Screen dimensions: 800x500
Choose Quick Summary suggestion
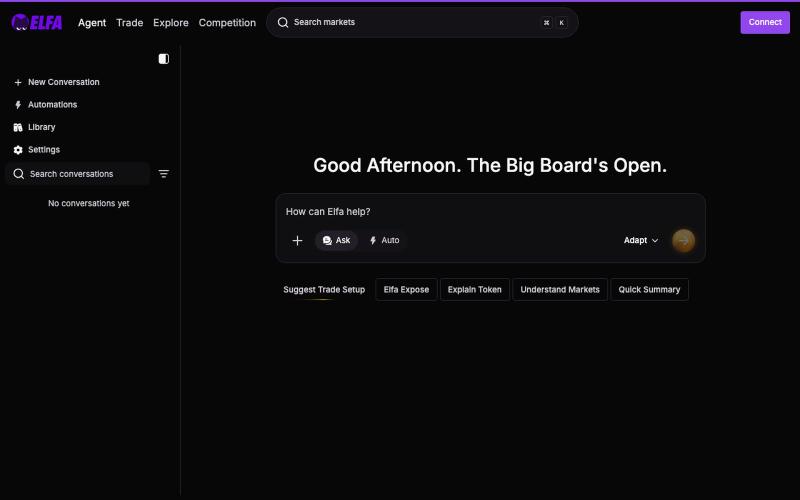pos(649,289)
